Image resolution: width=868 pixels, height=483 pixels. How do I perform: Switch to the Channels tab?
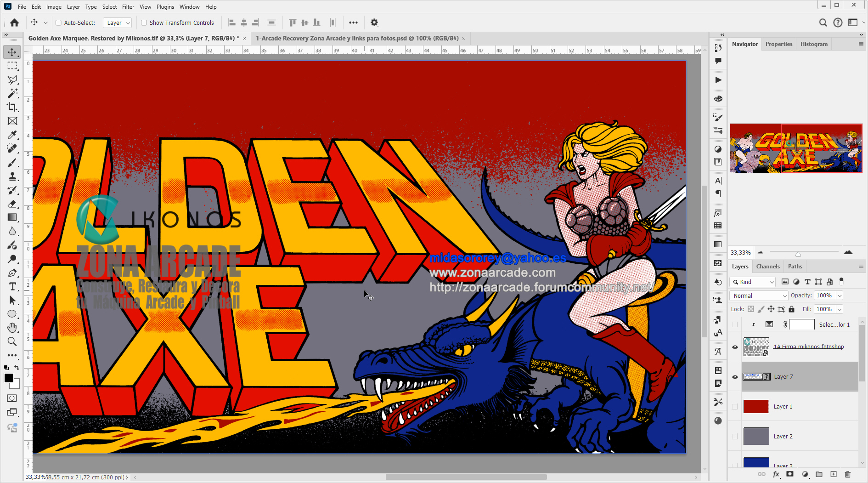click(x=768, y=267)
